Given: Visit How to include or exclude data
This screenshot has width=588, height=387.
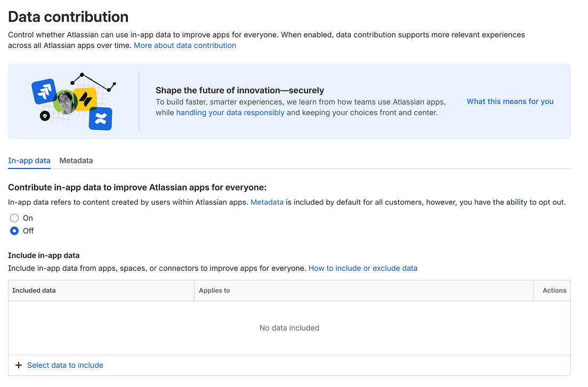Looking at the screenshot, I should [363, 268].
